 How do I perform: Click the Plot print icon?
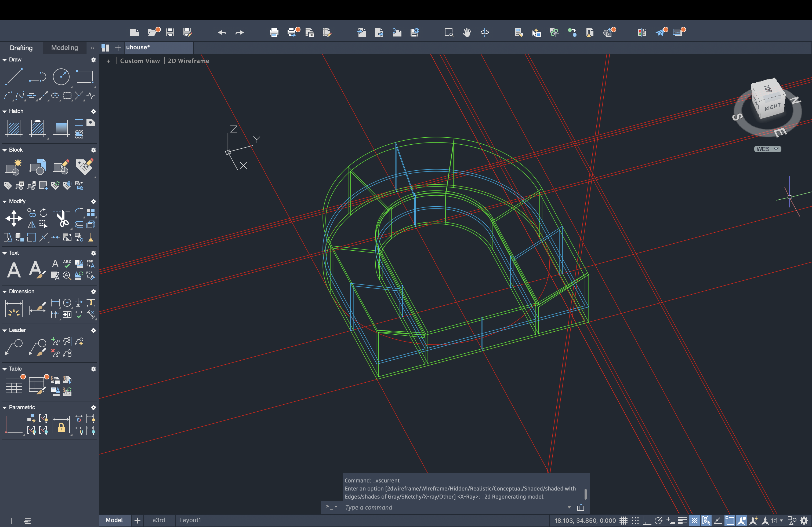(x=274, y=32)
